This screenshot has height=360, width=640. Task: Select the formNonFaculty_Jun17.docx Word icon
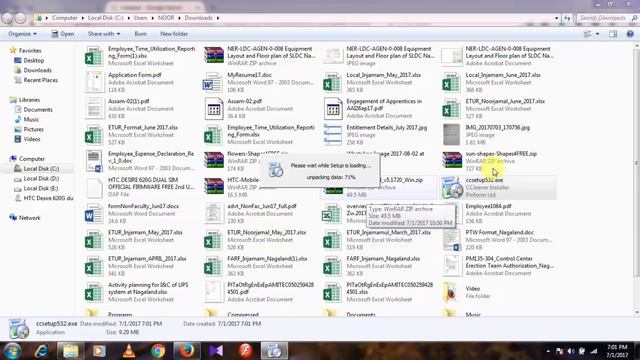[94, 213]
